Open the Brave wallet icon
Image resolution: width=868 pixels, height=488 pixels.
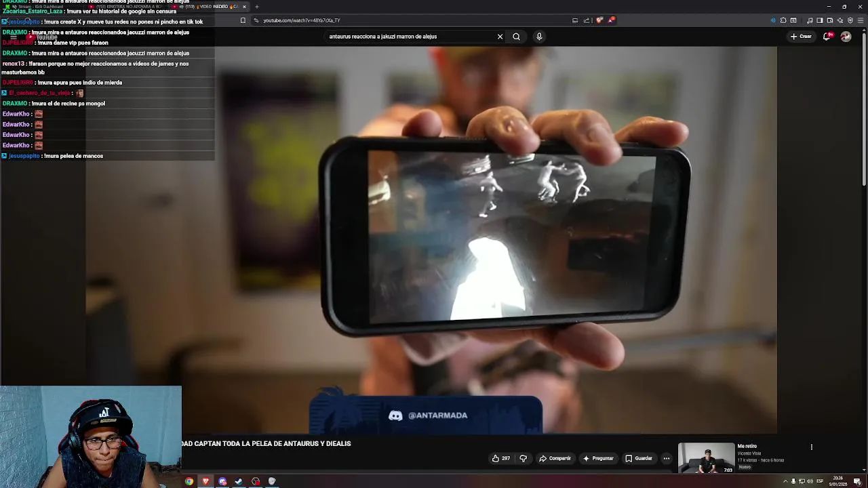[x=829, y=20]
